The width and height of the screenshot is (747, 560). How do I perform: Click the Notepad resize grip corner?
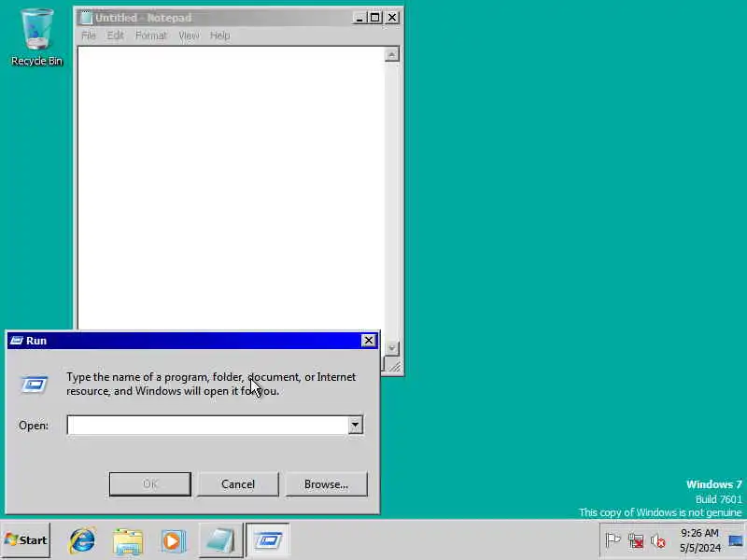393,365
